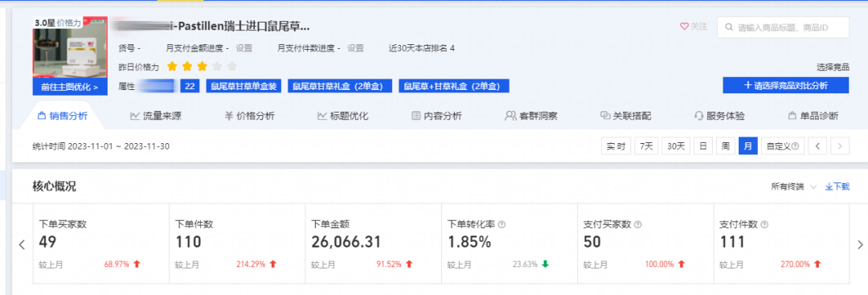Image resolution: width=868 pixels, height=295 pixels.
Task: Click the heart icon next to 关注
Action: [684, 26]
